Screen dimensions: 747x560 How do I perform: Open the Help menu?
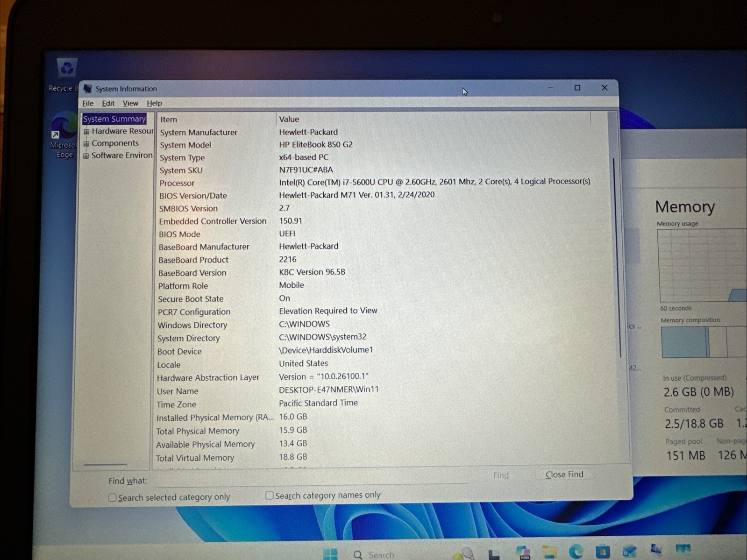point(154,103)
